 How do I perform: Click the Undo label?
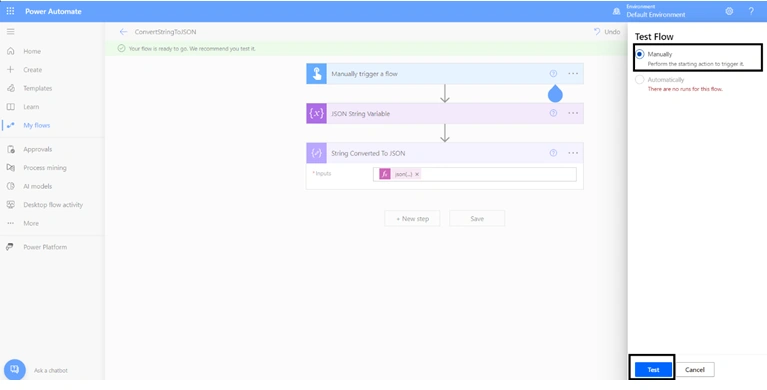tap(612, 32)
